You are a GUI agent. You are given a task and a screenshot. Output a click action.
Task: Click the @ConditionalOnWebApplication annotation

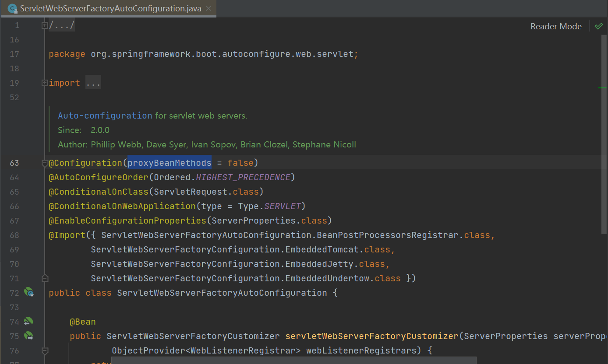point(122,206)
